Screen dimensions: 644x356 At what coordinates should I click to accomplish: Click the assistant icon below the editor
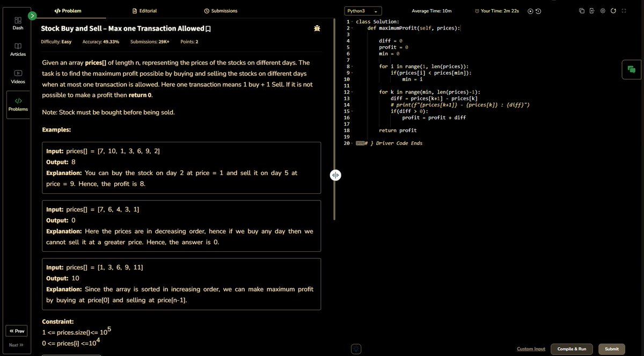pyautogui.click(x=356, y=349)
